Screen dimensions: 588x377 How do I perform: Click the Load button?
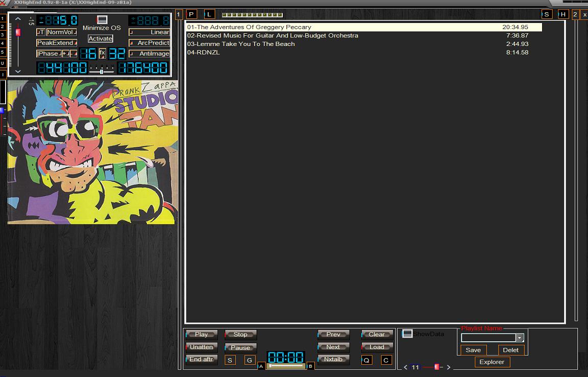coord(377,347)
